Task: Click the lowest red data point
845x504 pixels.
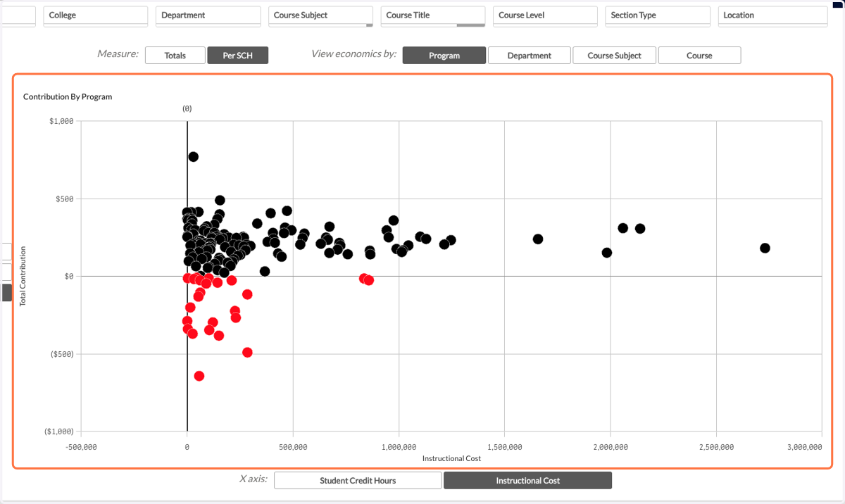Action: point(199,376)
